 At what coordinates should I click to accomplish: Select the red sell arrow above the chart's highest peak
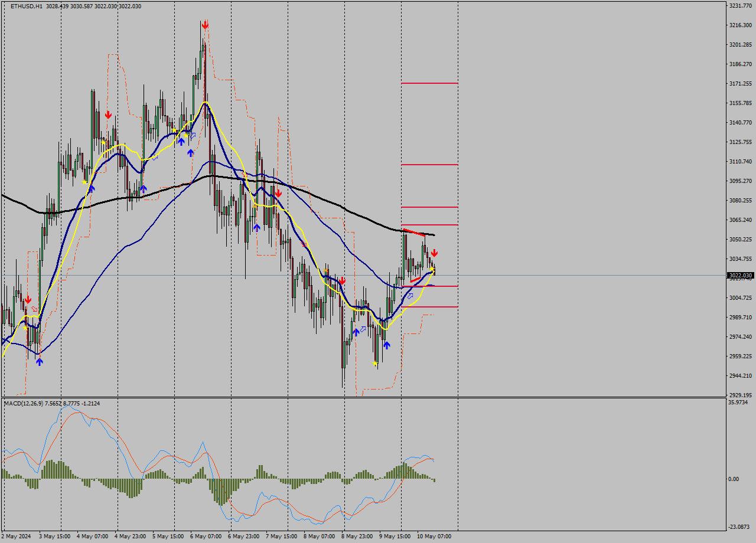[x=205, y=25]
